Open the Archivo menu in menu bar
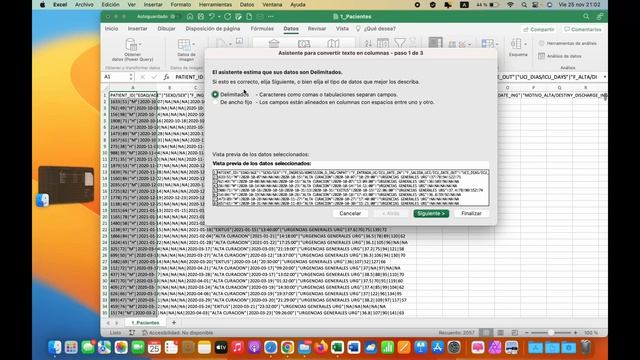640x360 pixels. tap(84, 5)
